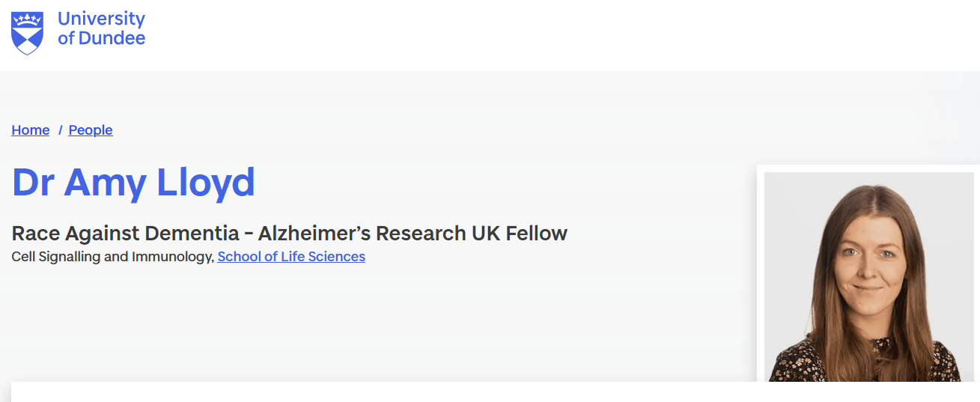Click the word Dr in the heading
This screenshot has height=402, width=980.
tap(32, 182)
